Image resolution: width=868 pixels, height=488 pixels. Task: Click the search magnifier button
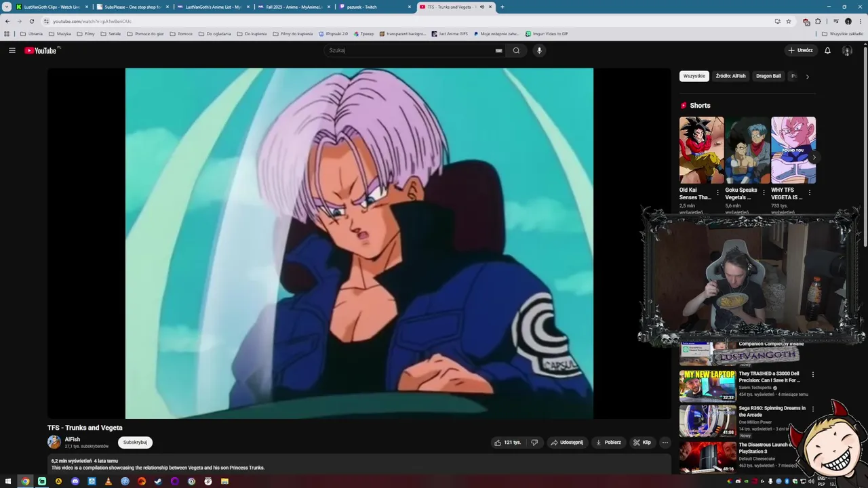click(x=516, y=50)
